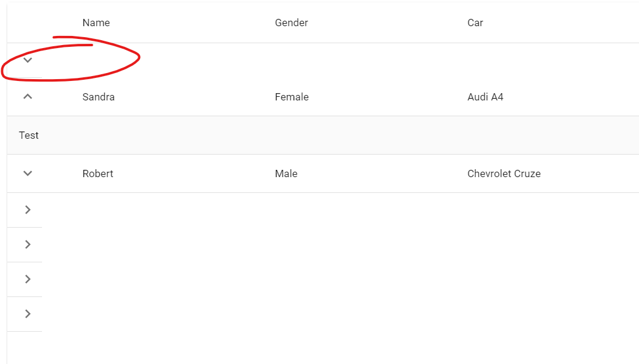
Task: Sort by the Car column header
Action: (475, 23)
